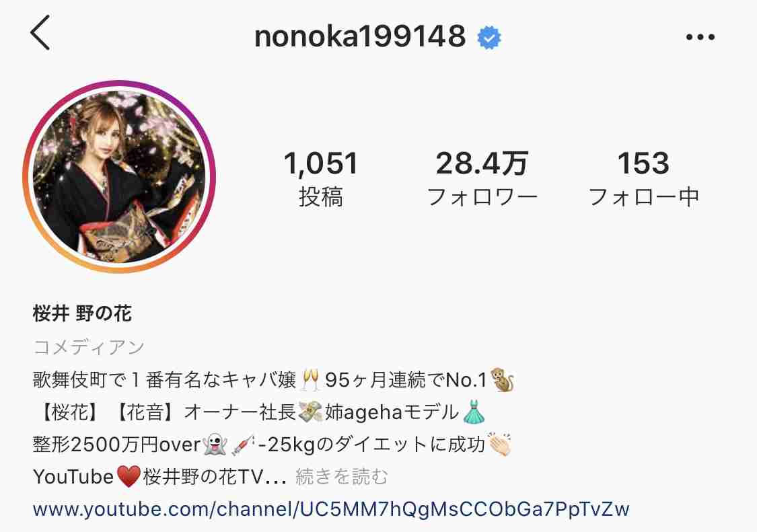This screenshot has height=532, width=757.
Task: Tap the back arrow icon
Action: click(x=40, y=33)
